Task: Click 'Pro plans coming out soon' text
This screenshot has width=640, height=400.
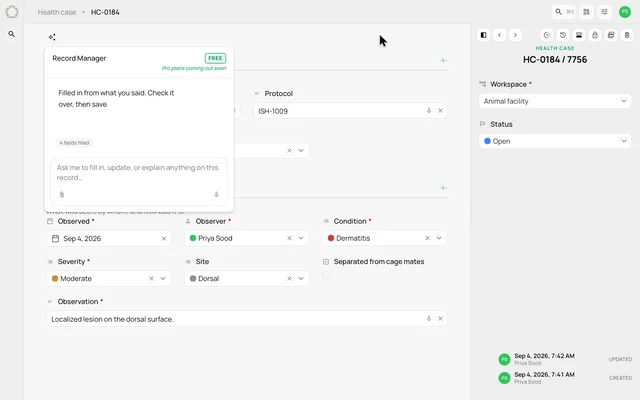Action: 194,68
